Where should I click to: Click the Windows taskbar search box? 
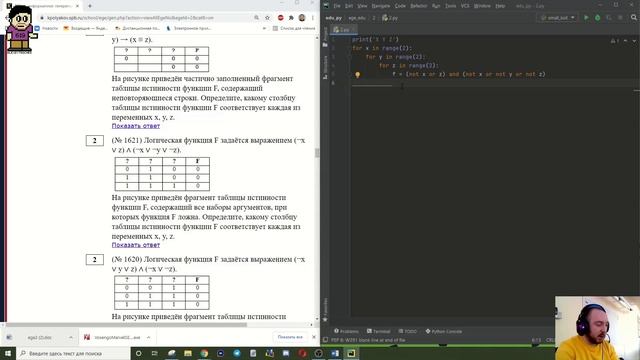coord(73,353)
